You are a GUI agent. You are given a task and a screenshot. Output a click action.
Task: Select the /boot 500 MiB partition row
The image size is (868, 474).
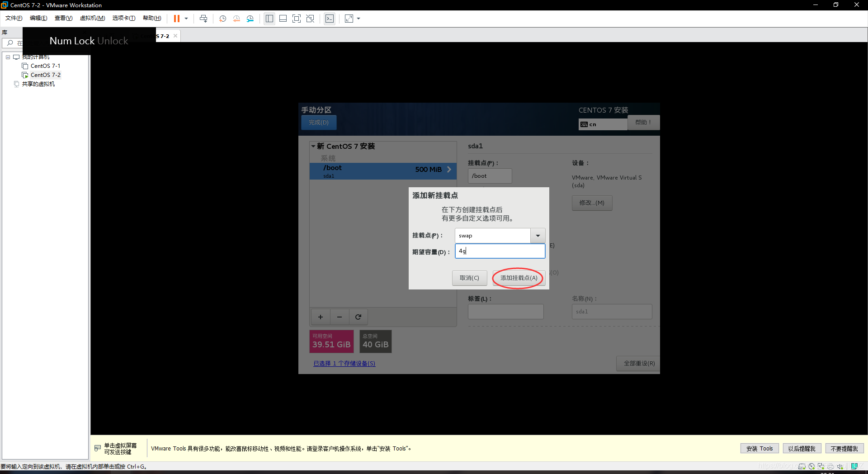click(x=383, y=171)
